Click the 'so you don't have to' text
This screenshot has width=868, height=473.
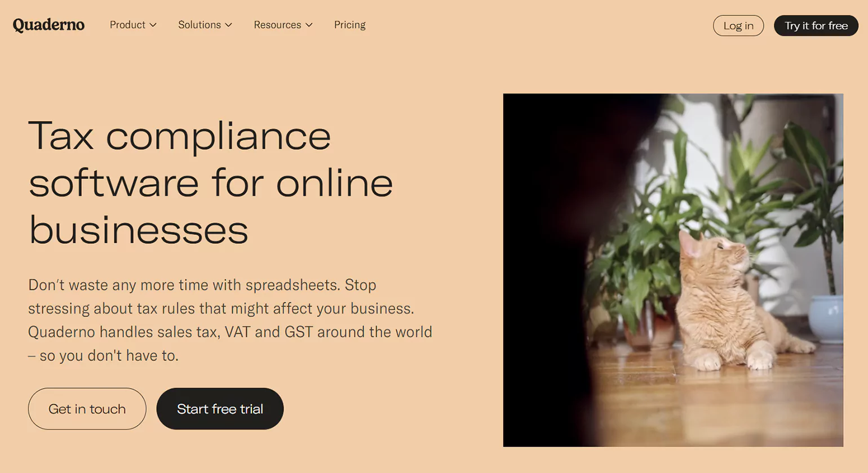pyautogui.click(x=109, y=356)
